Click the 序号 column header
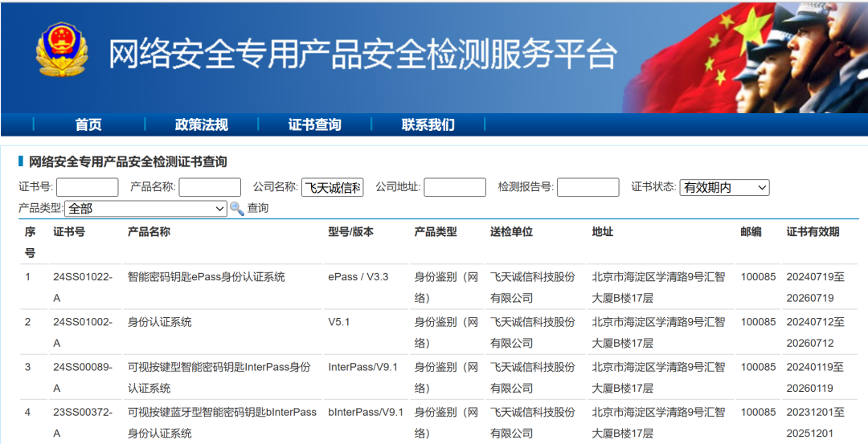This screenshot has width=868, height=444. (30, 242)
